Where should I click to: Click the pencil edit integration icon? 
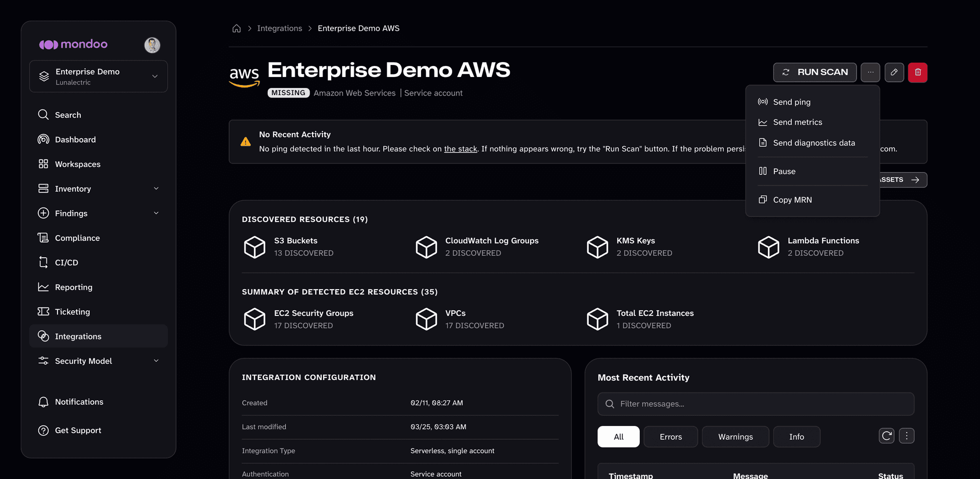[x=894, y=72]
